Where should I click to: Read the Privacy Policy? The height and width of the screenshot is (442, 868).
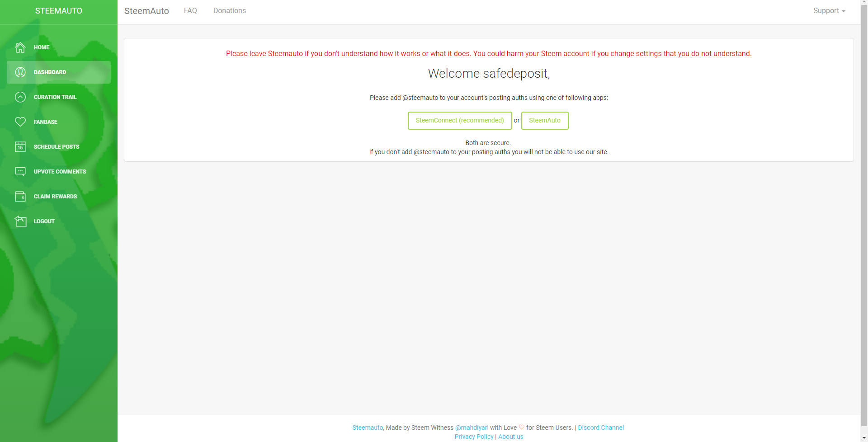pos(474,437)
